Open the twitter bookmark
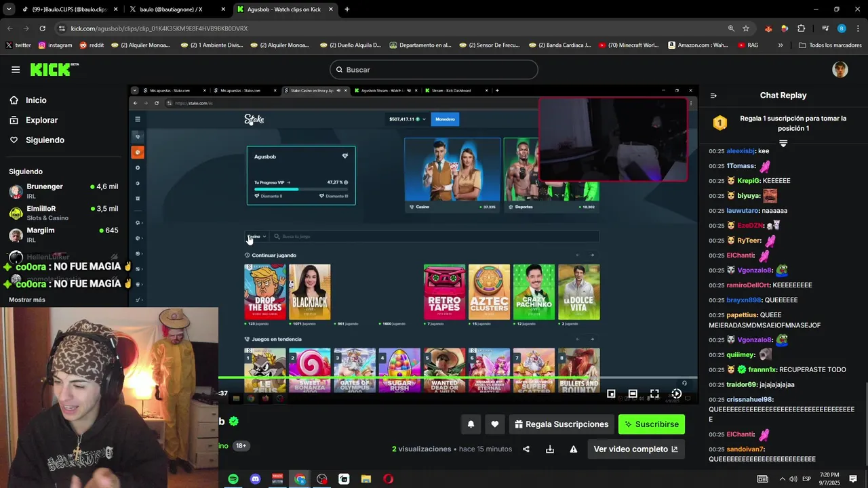 point(18,45)
